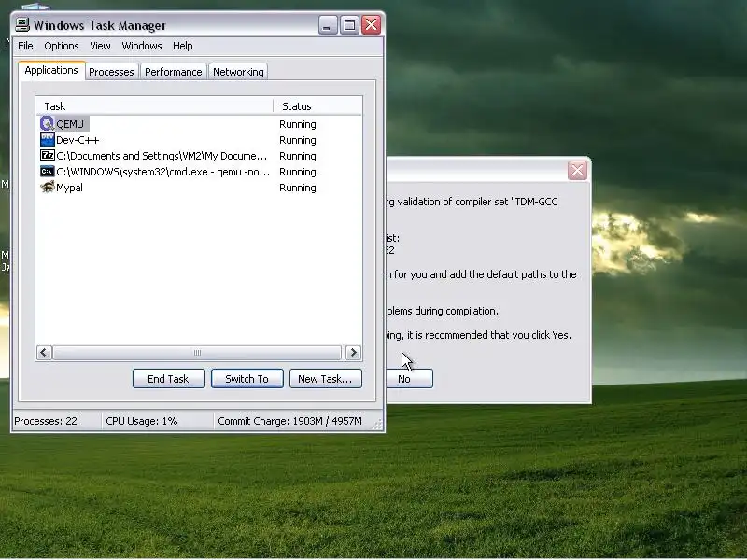Open the Windows menu

(142, 46)
